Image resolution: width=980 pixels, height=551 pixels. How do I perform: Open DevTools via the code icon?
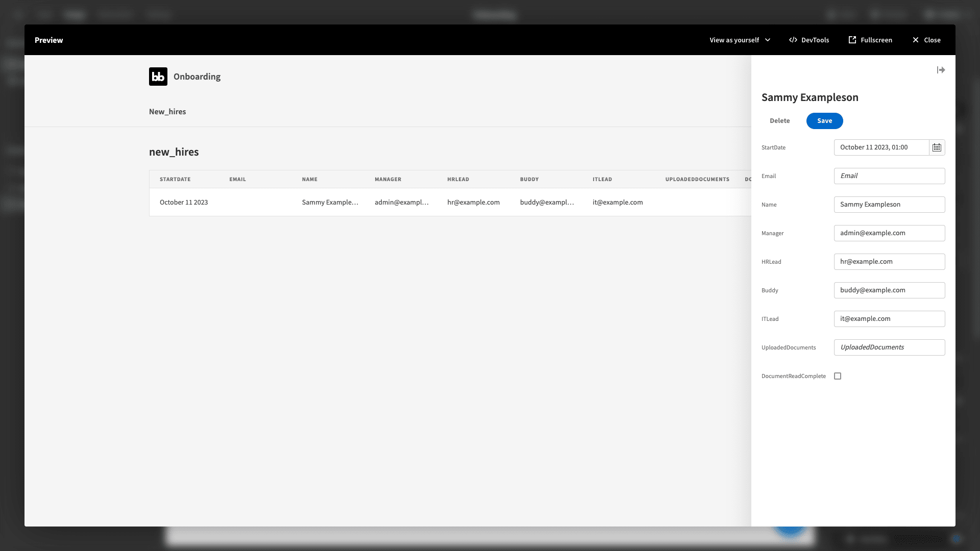tap(793, 40)
